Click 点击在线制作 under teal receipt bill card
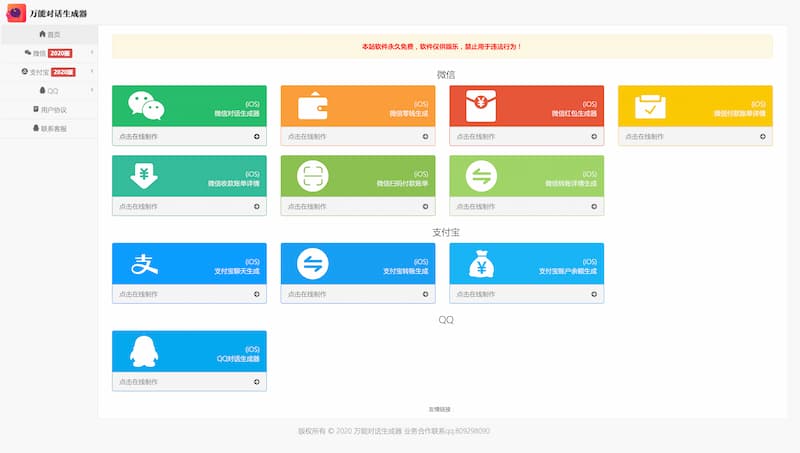This screenshot has width=800, height=453. [x=138, y=207]
